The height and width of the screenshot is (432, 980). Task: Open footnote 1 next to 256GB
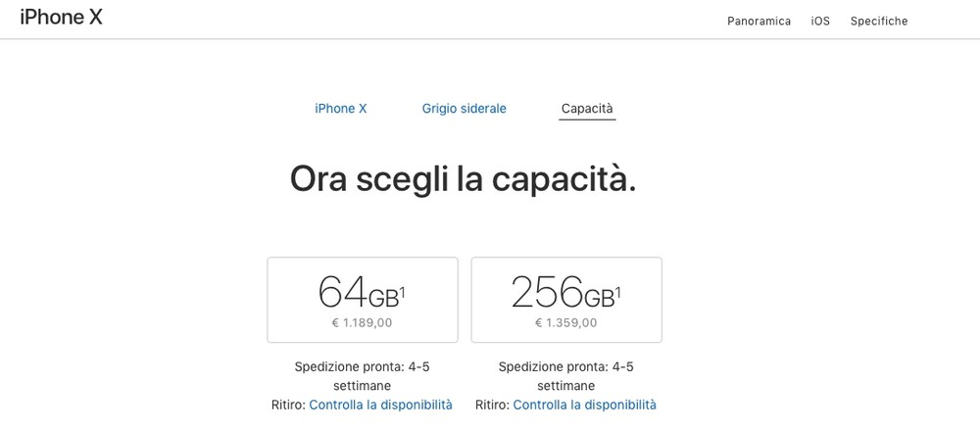tap(617, 291)
